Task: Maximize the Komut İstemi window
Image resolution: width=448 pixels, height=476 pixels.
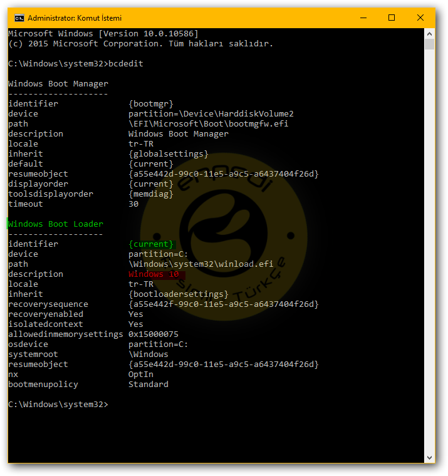Action: pyautogui.click(x=392, y=18)
